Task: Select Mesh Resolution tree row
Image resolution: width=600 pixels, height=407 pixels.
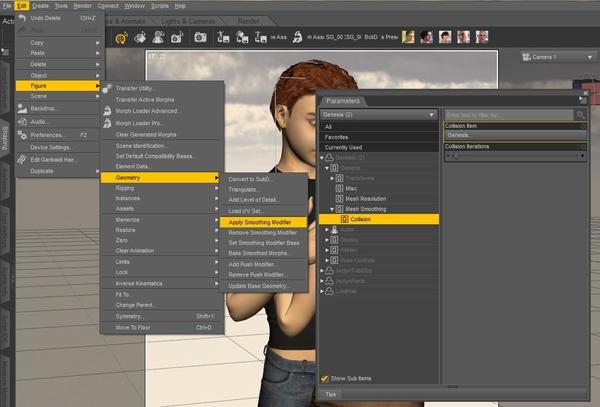Action: (379, 199)
